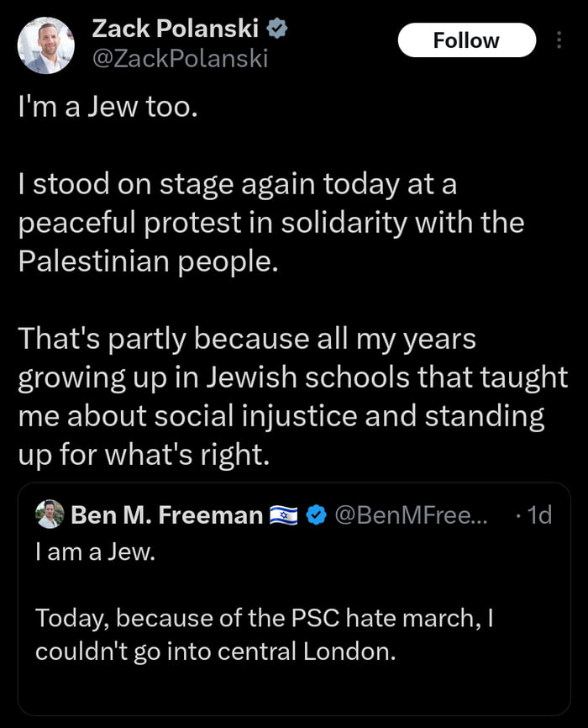Select the Ben M. Freeman display name
The image size is (588, 728).
point(166,514)
